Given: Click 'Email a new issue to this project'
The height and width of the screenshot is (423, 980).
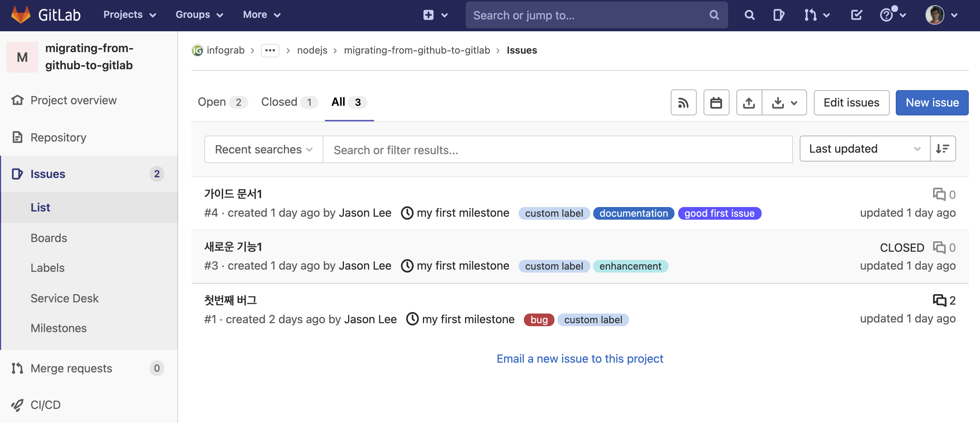Looking at the screenshot, I should [580, 358].
